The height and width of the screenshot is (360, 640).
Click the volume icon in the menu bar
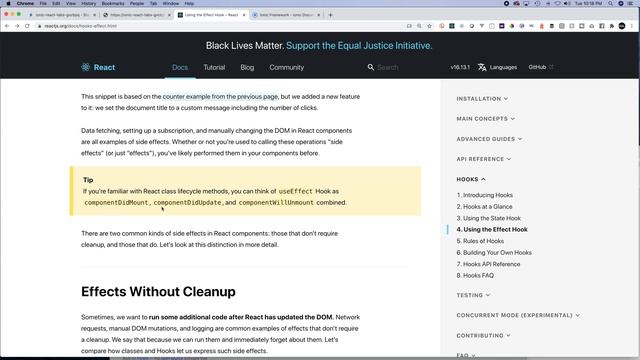pyautogui.click(x=567, y=3)
